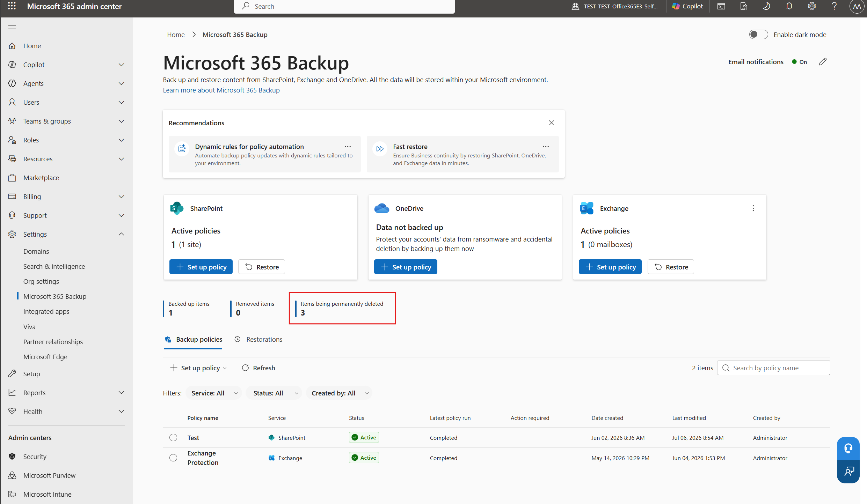Edit email notifications with pencil icon
This screenshot has width=867, height=504.
pyautogui.click(x=823, y=62)
